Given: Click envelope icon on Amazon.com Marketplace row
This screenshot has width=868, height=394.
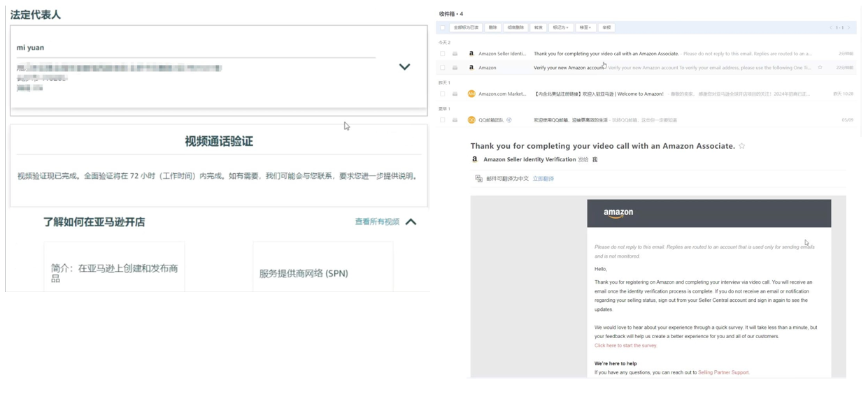Looking at the screenshot, I should coord(455,94).
